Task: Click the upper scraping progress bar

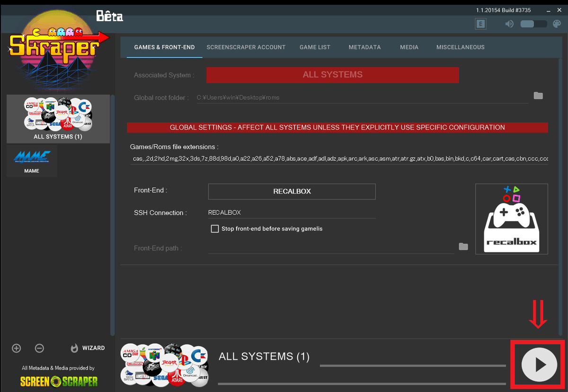Action: pyautogui.click(x=413, y=366)
